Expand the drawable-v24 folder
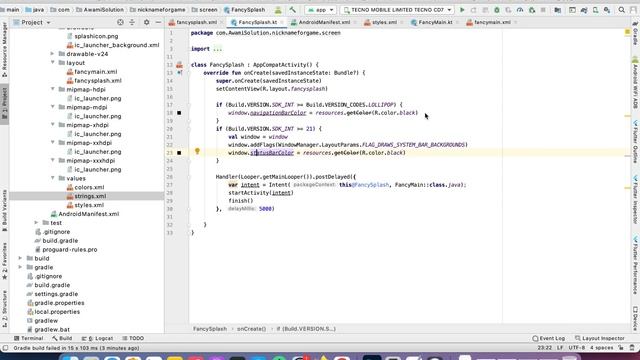The height and width of the screenshot is (360, 640). click(x=52, y=54)
